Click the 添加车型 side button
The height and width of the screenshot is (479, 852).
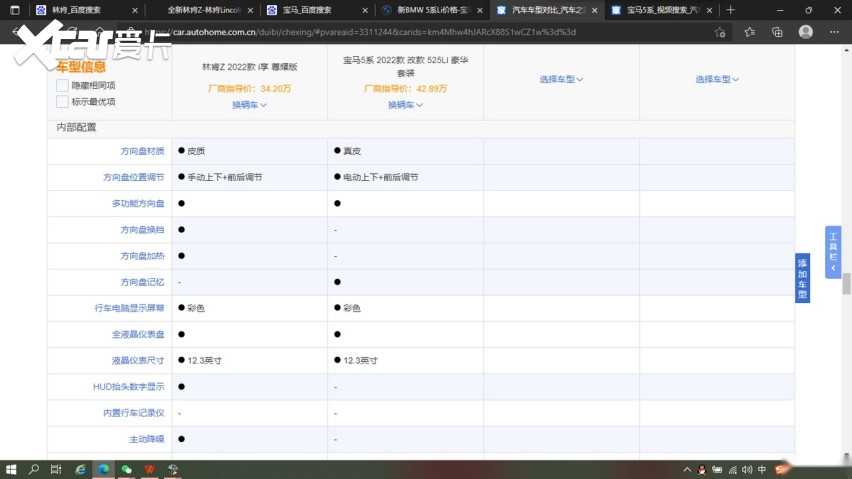pos(803,278)
